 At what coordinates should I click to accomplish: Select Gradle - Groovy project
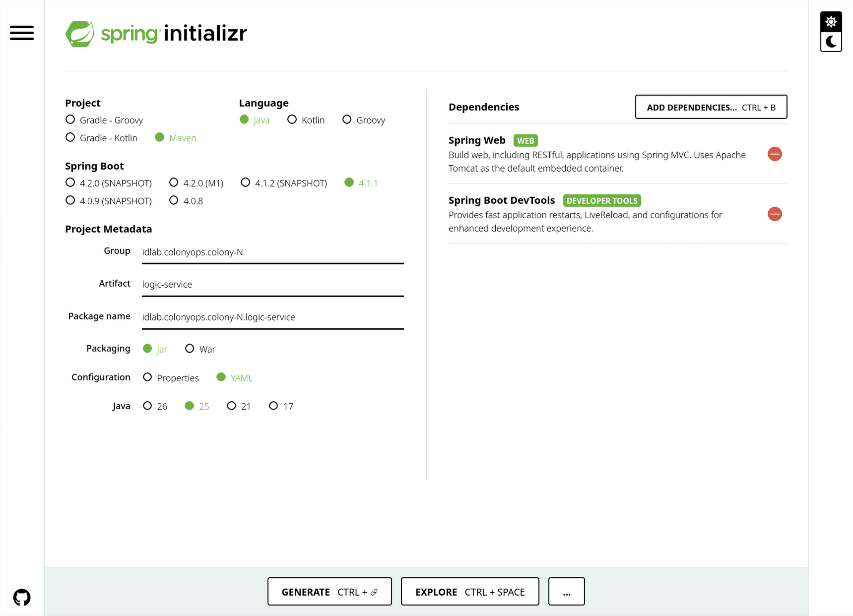click(x=104, y=120)
